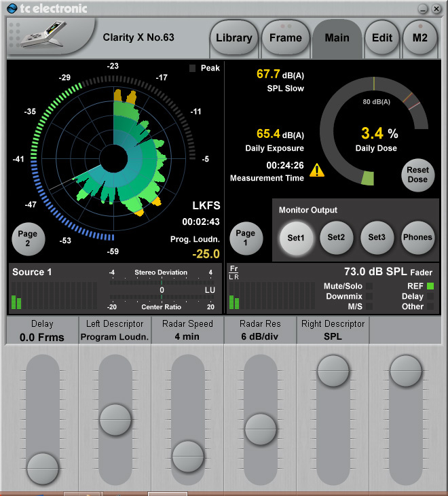Open the Left Descriptor Program Loudn. selector
448x496 pixels.
click(115, 330)
